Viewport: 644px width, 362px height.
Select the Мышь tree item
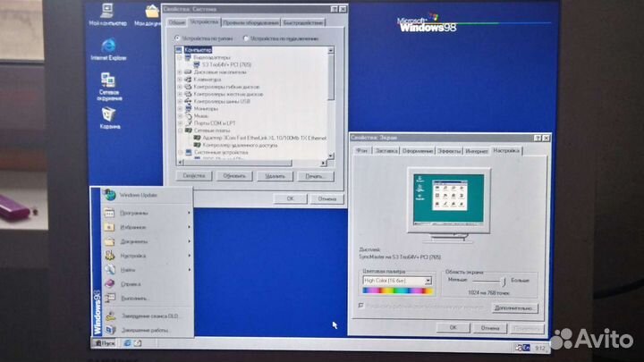click(x=201, y=115)
